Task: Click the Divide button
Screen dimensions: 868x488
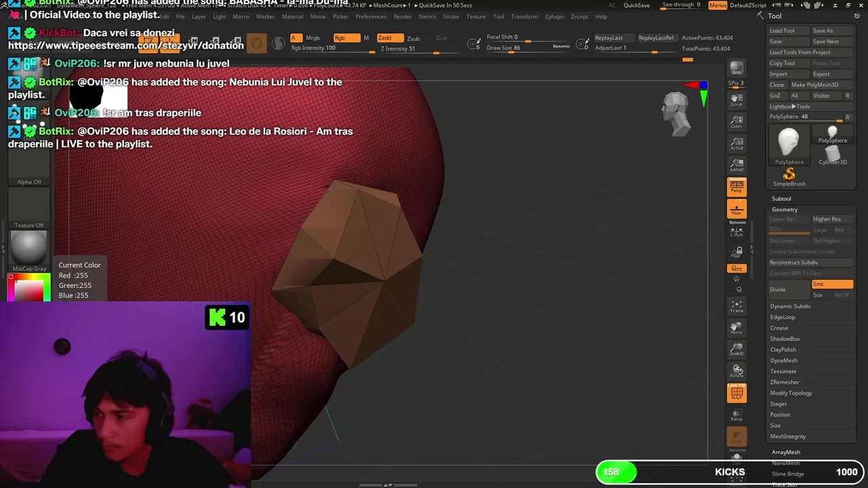Action: [789, 289]
